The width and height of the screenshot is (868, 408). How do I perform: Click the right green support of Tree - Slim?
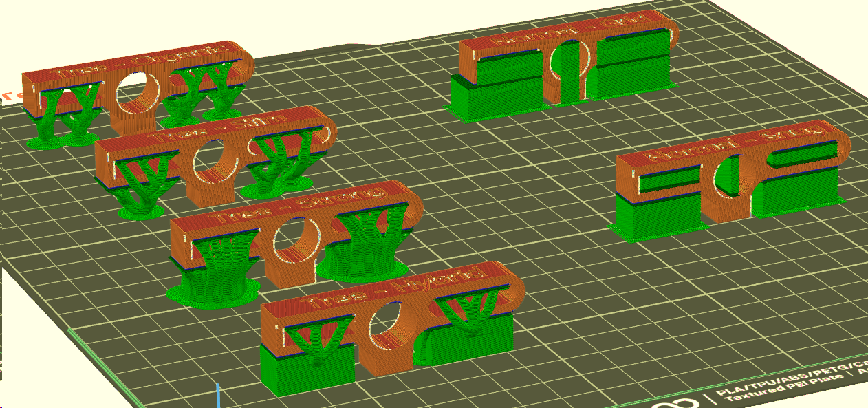276,169
